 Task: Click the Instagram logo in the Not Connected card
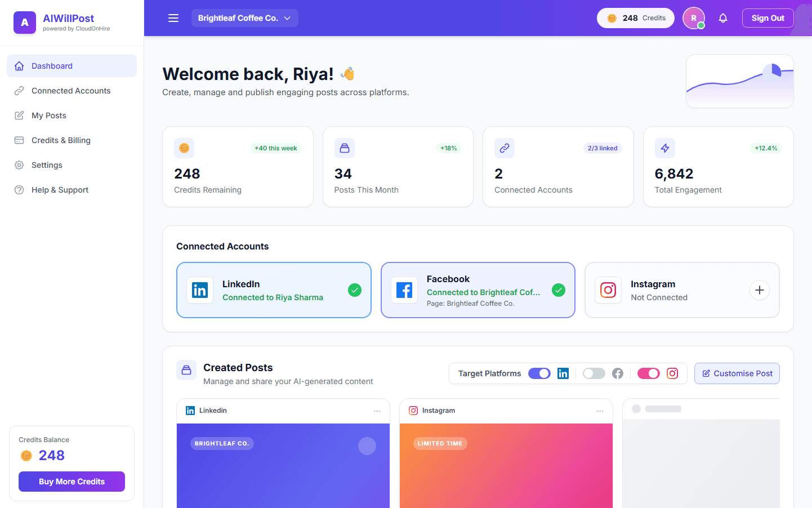coord(608,290)
